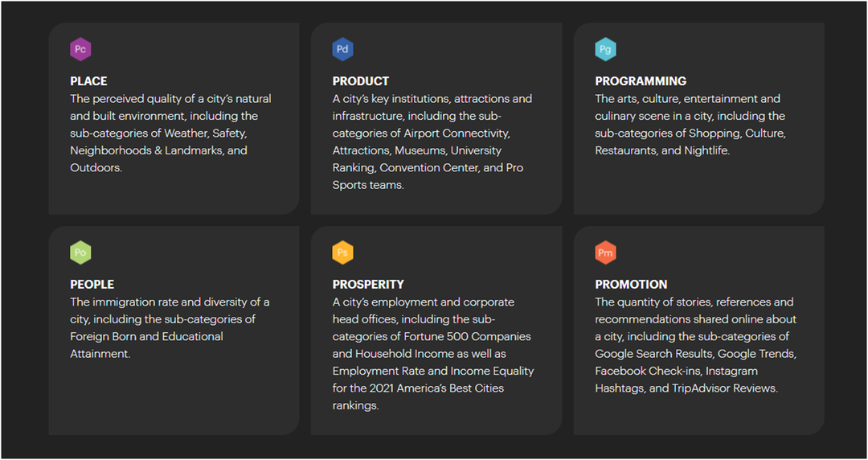Viewport: 868px width, 460px height.
Task: Click 'TripAdvisor Reviews' text in Promotion card
Action: pyautogui.click(x=725, y=388)
